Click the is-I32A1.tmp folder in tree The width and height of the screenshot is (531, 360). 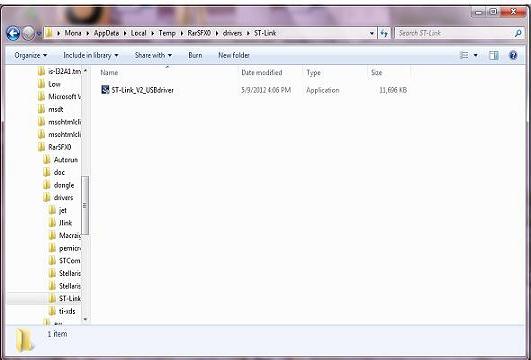[64, 71]
